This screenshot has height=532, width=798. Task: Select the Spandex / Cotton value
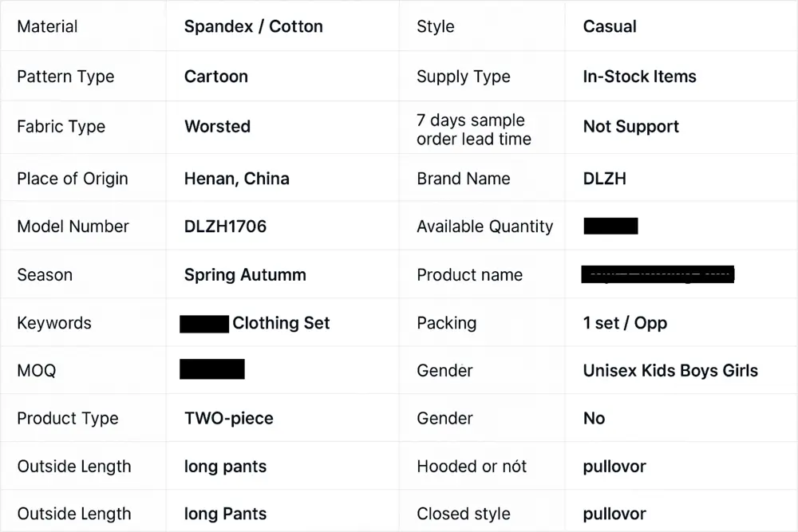[x=253, y=26]
